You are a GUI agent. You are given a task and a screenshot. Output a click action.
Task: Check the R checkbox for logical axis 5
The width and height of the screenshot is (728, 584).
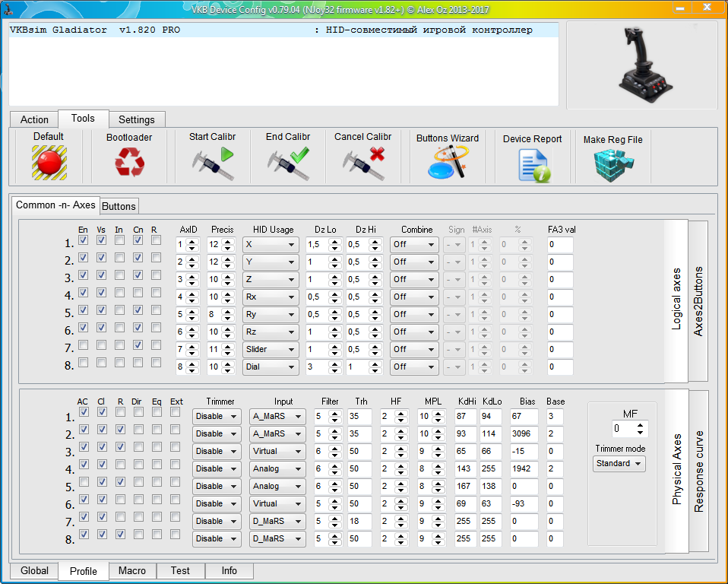pyautogui.click(x=156, y=310)
